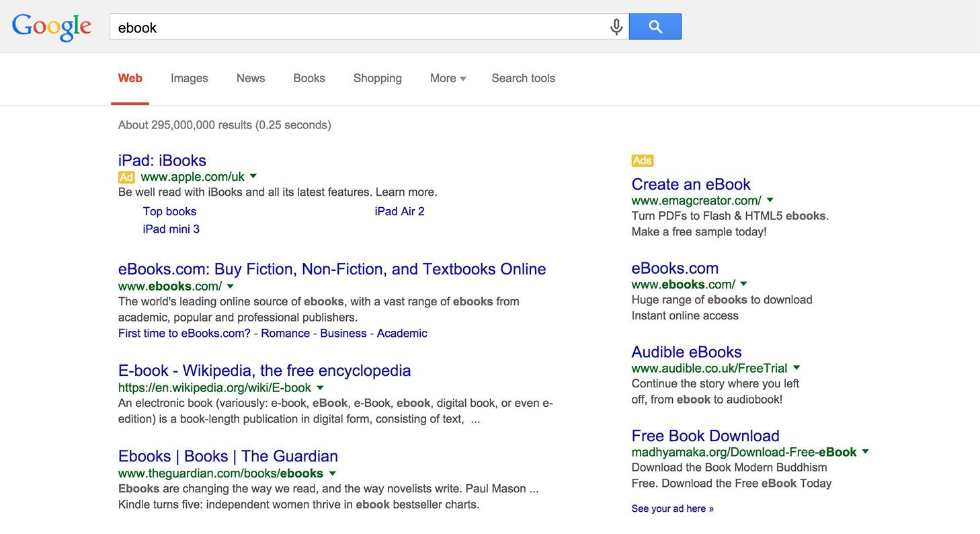Click the iPad mini 3 sitelink
980x534 pixels.
coord(171,229)
